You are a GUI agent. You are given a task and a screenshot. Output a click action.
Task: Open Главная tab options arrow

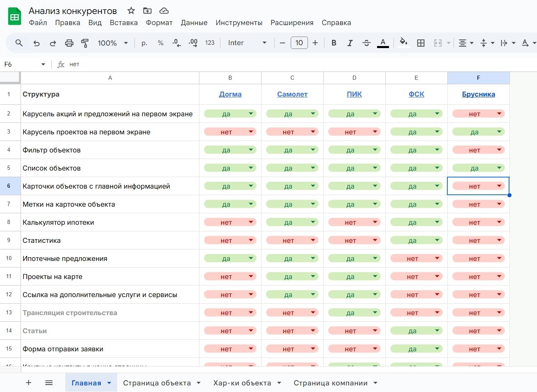tap(109, 383)
